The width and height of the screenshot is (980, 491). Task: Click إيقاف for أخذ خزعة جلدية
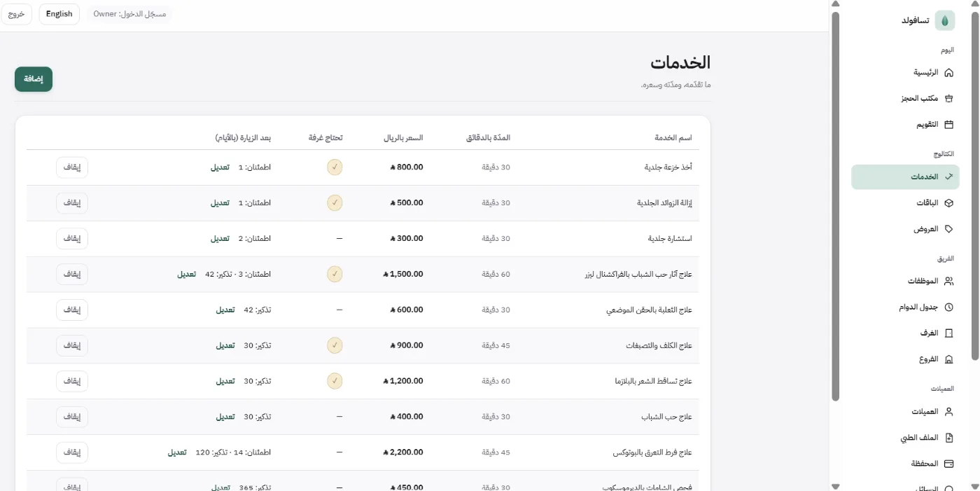point(72,167)
